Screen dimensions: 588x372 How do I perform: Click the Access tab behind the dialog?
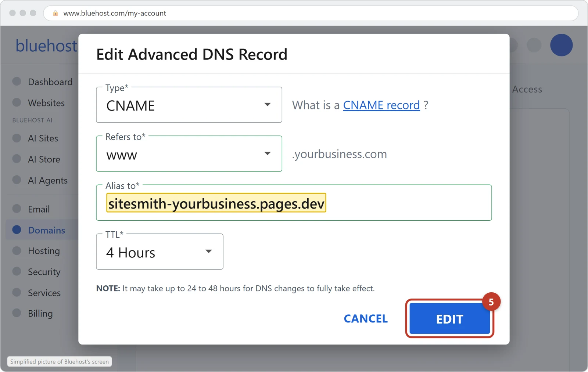pos(527,89)
